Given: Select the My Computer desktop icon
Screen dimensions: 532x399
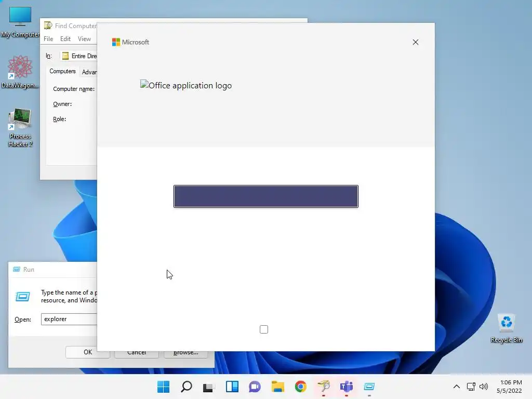Looking at the screenshot, I should point(20,22).
